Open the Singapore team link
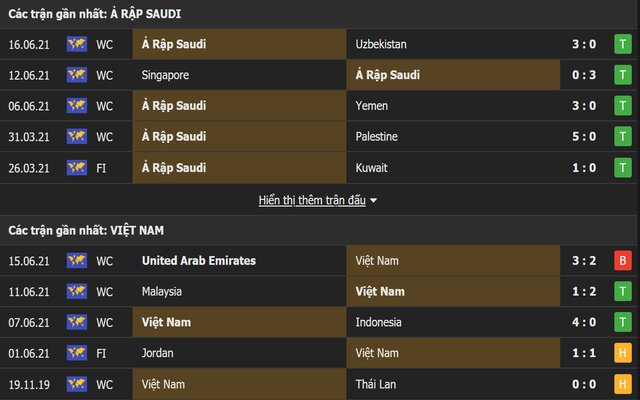 [166, 75]
